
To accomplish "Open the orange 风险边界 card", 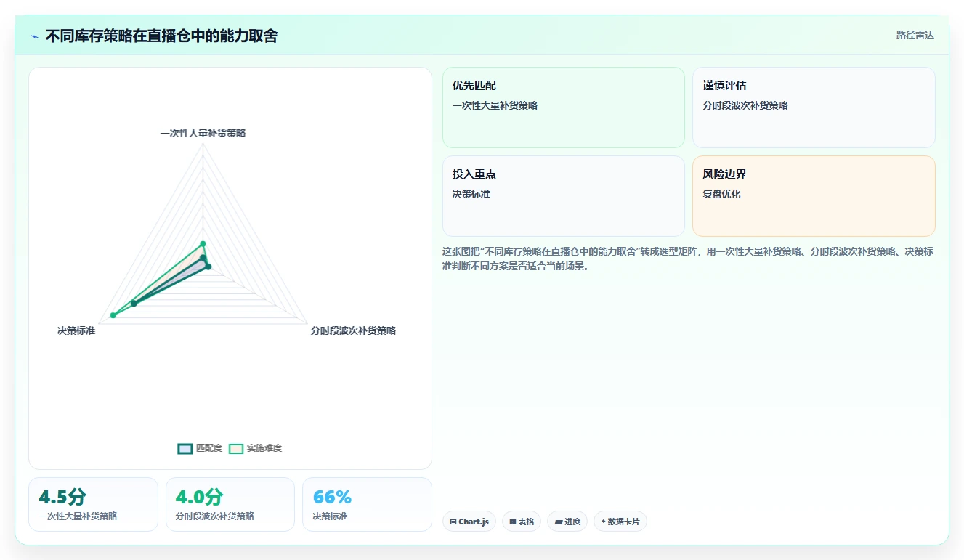I will click(814, 196).
